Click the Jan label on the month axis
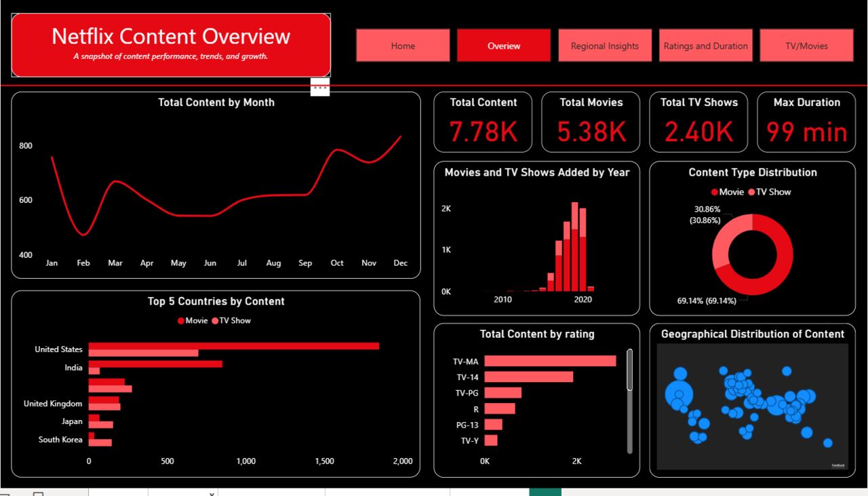 (x=52, y=263)
